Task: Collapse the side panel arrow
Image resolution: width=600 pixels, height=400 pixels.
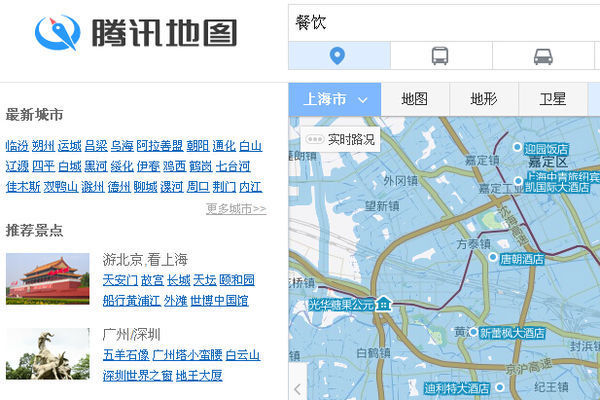Action: pyautogui.click(x=298, y=389)
